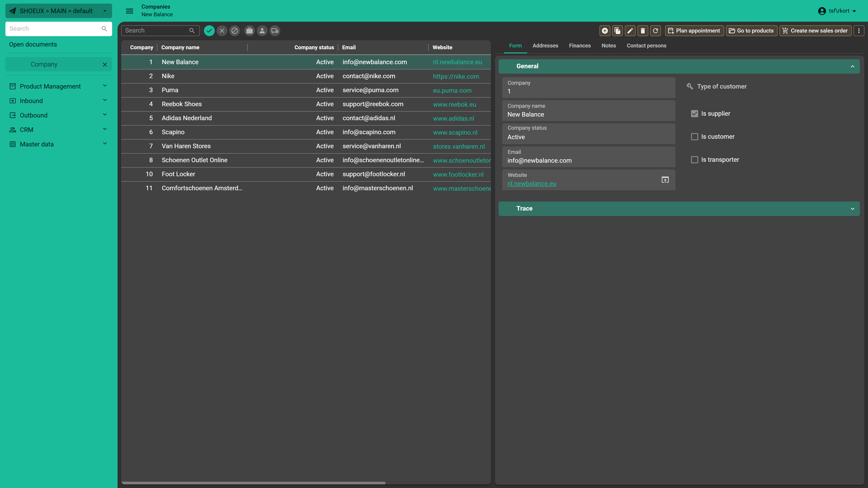Refresh the companies list
This screenshot has width=868, height=488.
[x=655, y=31]
